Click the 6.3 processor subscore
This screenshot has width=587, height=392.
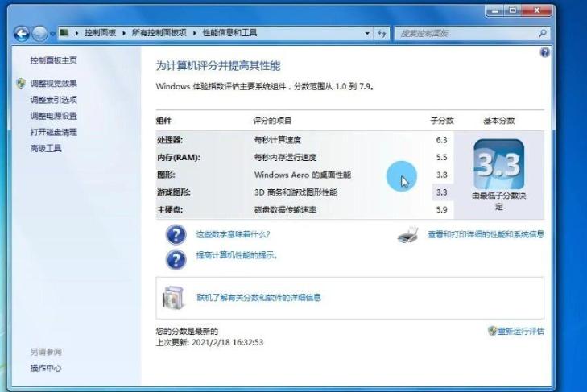[442, 140]
